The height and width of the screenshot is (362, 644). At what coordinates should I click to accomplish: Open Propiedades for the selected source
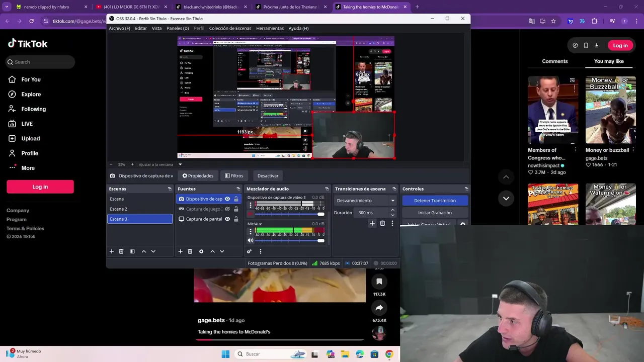(x=198, y=176)
